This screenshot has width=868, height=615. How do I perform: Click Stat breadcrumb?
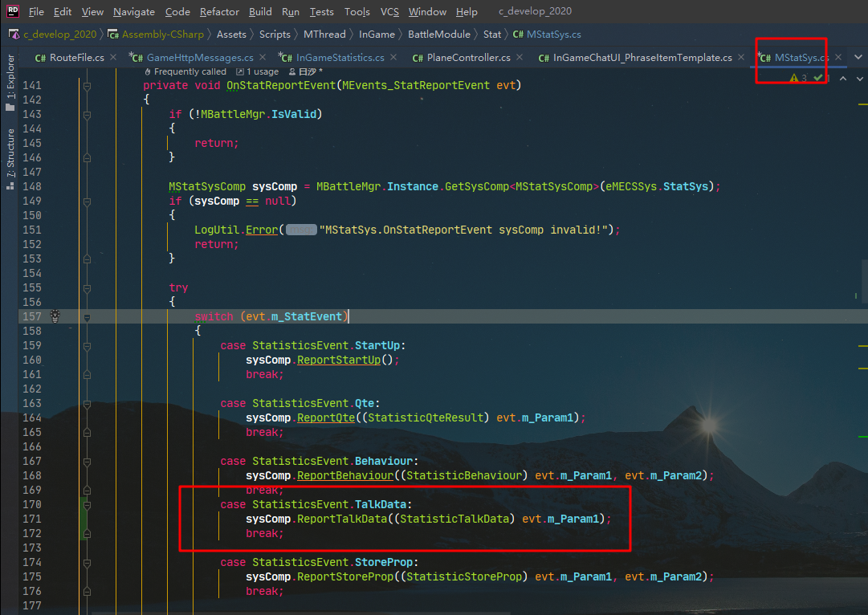point(491,35)
